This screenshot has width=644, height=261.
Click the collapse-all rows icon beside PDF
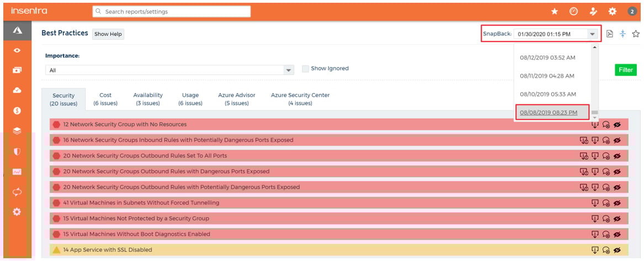[622, 34]
